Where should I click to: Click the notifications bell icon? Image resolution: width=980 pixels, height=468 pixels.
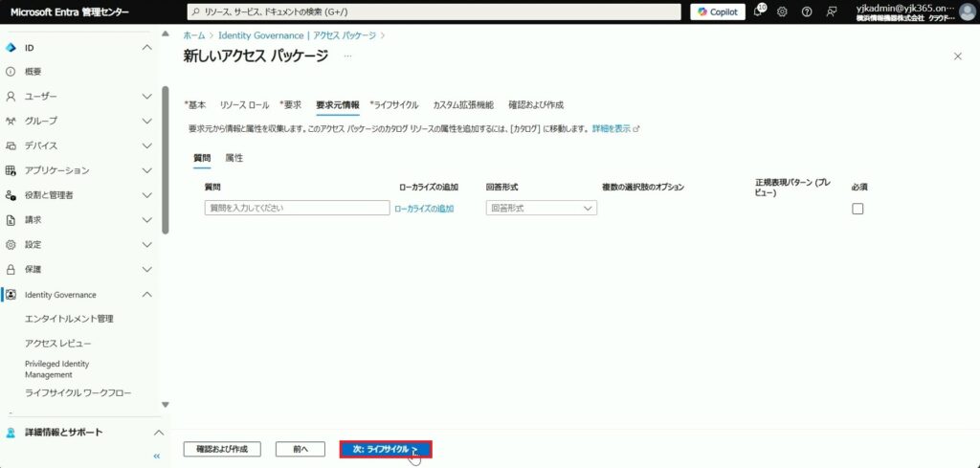click(759, 11)
